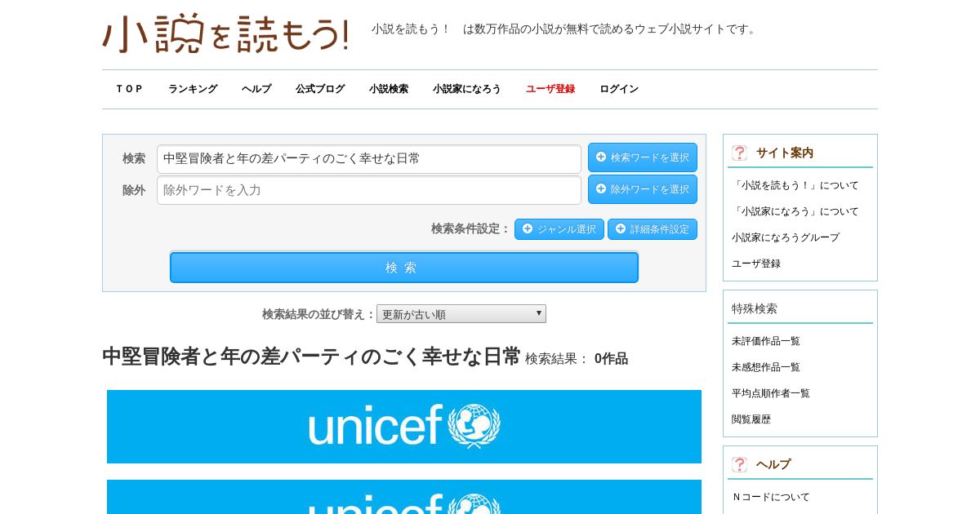Open the 更新が古い順 sort dropdown
980x514 pixels.
point(461,314)
